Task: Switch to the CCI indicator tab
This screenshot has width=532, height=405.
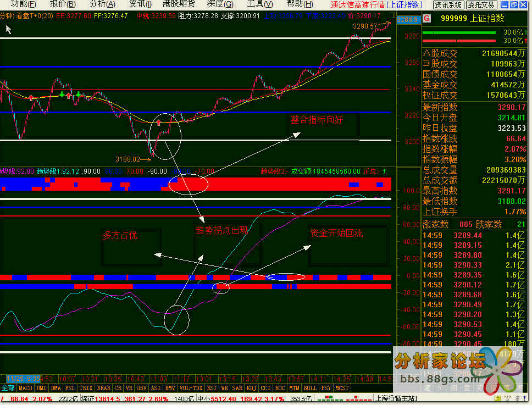Action: (265, 388)
